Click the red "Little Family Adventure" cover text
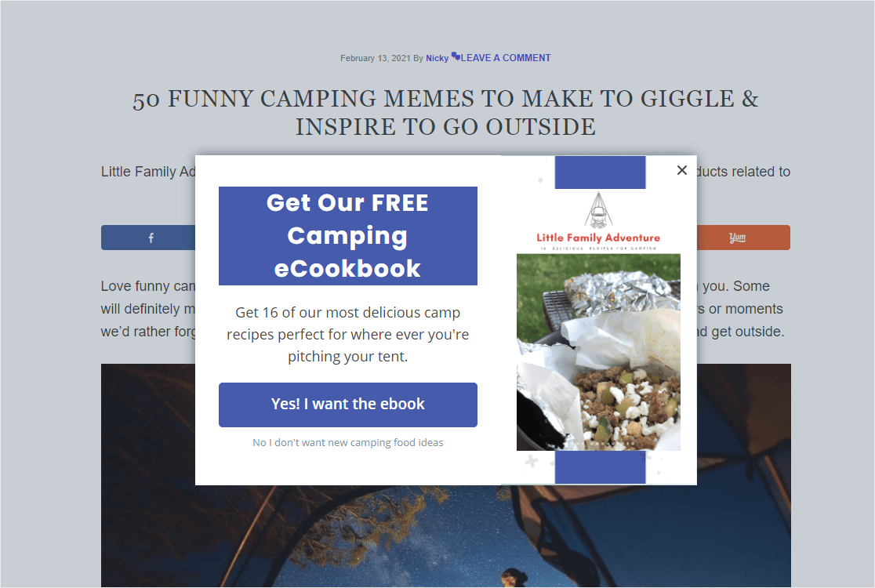875x588 pixels. (598, 238)
